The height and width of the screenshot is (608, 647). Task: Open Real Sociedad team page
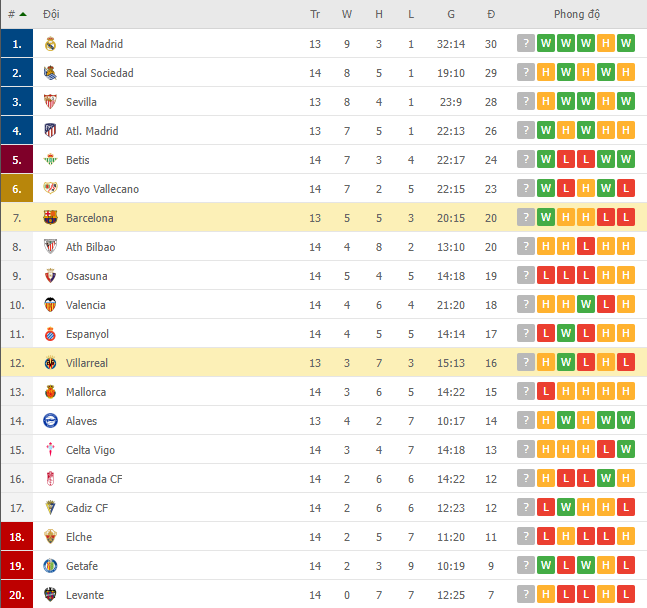pos(100,73)
